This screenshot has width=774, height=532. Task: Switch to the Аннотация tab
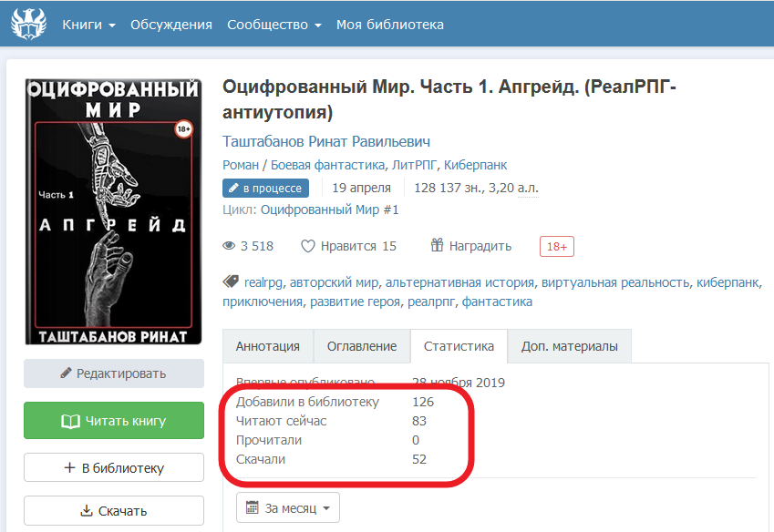[268, 346]
